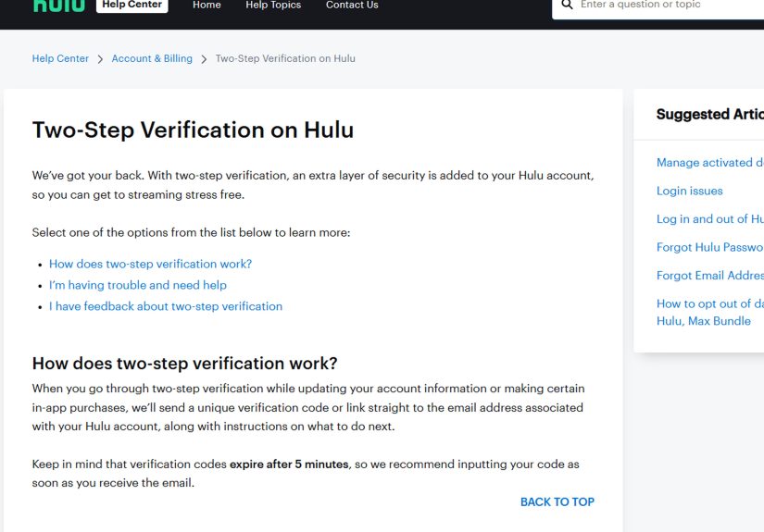Screen dimensions: 764x532
Task: Follow the Account & Billing breadcrumb link
Action: 152,58
